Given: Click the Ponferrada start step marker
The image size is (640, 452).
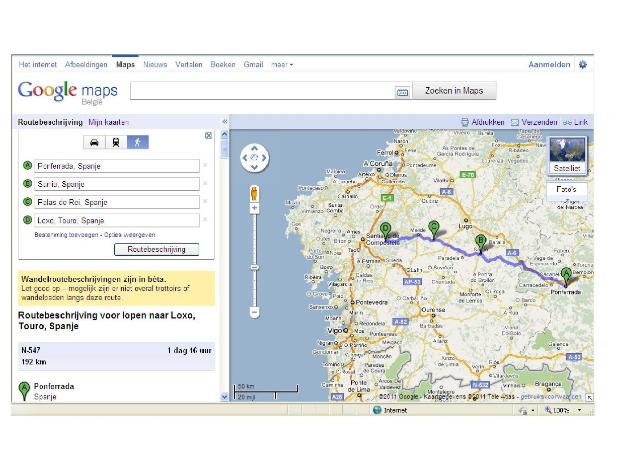Looking at the screenshot, I should click(x=24, y=391).
